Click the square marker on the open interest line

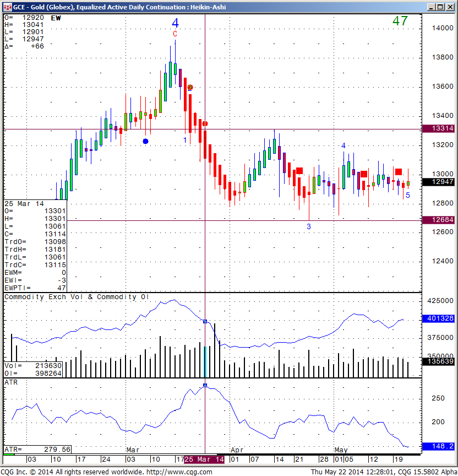[205, 321]
